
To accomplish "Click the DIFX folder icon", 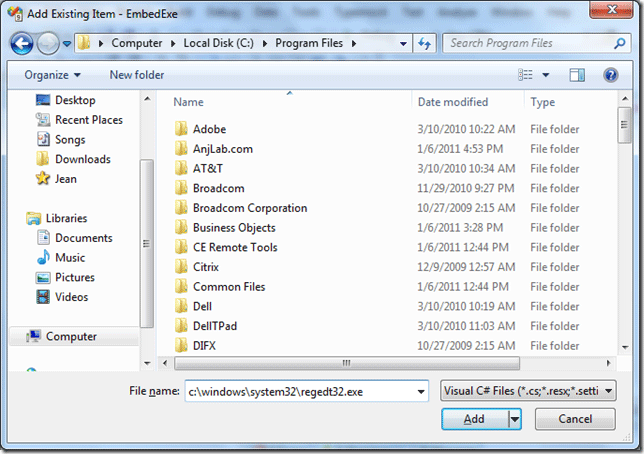I will (x=181, y=345).
